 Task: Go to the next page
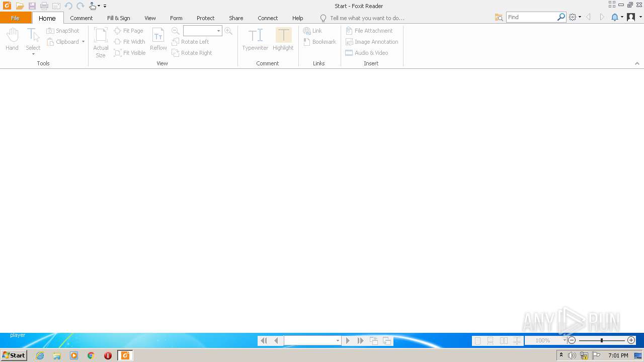[x=348, y=340]
